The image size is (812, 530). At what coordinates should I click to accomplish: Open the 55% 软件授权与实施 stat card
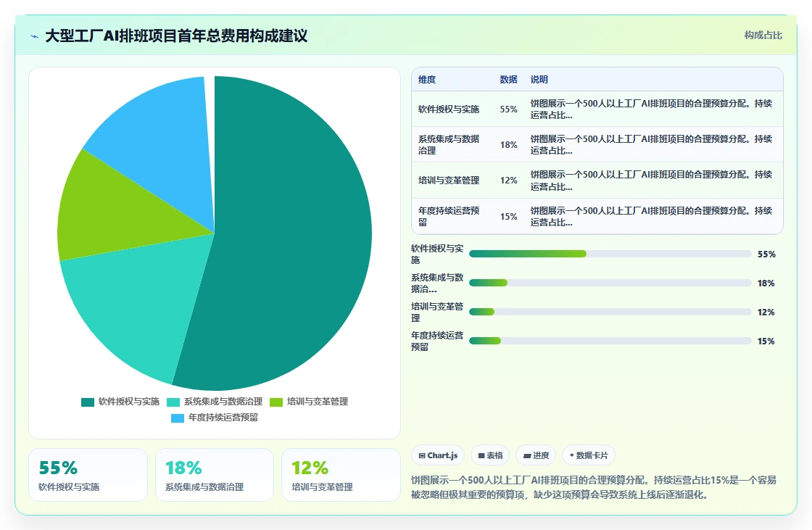(x=88, y=475)
